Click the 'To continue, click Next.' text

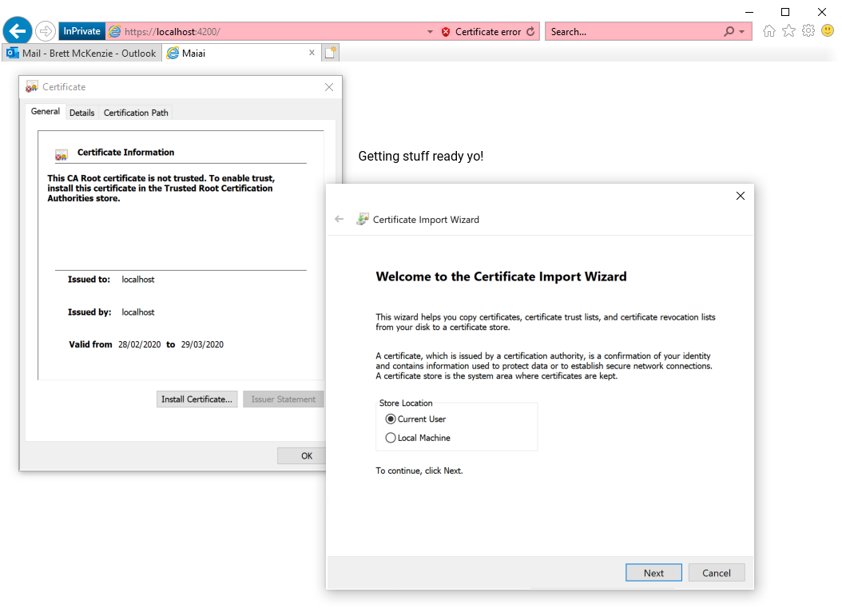click(x=419, y=471)
